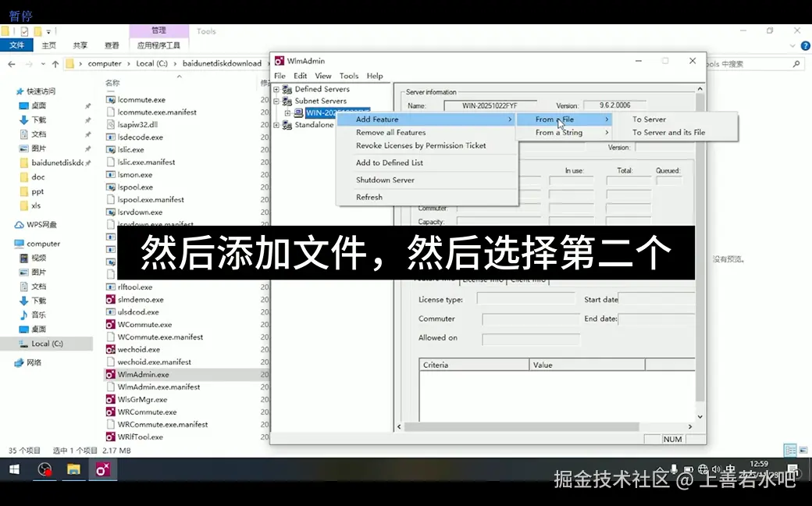Click the screen recorder taskbar icon
The image size is (812, 506).
point(45,470)
